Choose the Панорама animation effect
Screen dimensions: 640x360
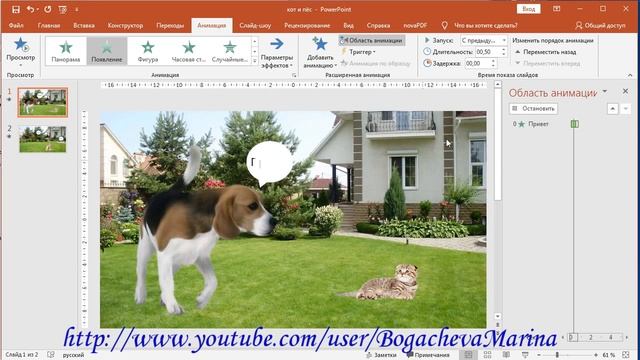66,51
